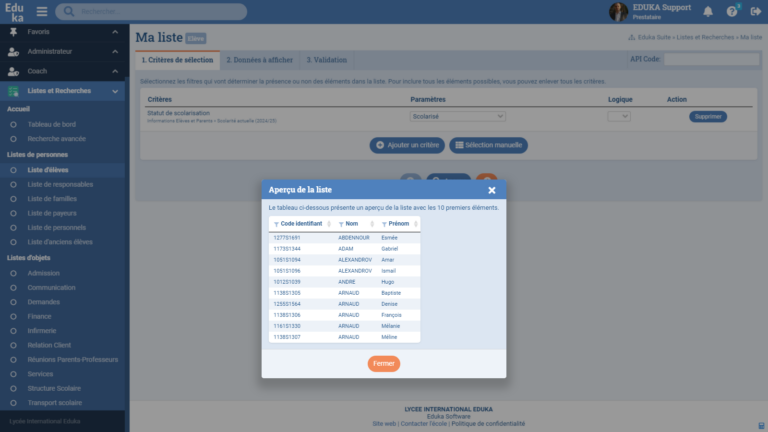Screen dimensions: 768x432
Task: Click the logout icon
Action: pyautogui.click(x=755, y=11)
